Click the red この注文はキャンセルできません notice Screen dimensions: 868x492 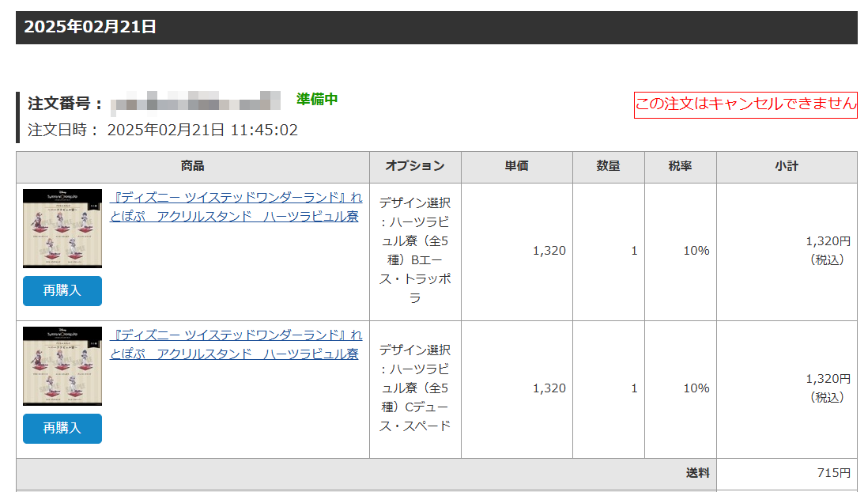pyautogui.click(x=745, y=104)
